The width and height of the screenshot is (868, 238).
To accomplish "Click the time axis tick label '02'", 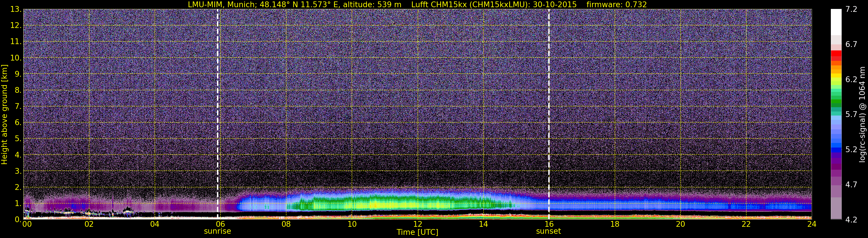I will click(x=89, y=224).
